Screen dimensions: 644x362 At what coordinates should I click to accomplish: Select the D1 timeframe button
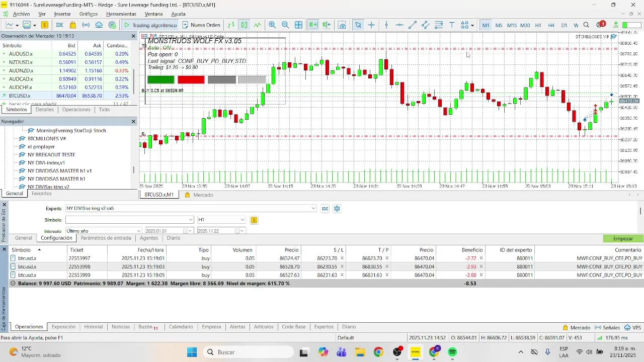tap(564, 25)
